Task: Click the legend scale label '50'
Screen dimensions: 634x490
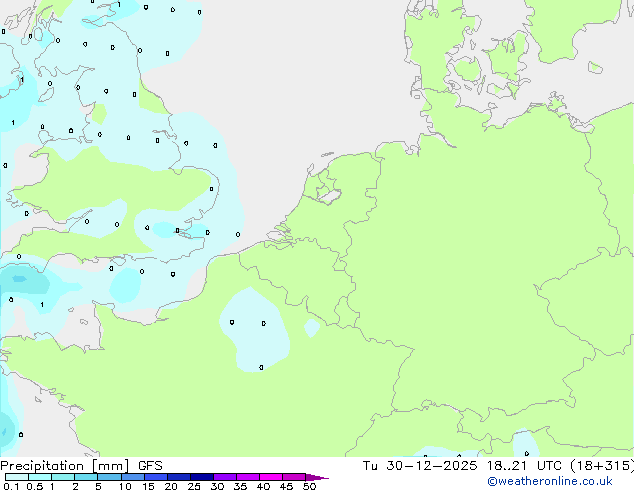Action: click(x=309, y=486)
